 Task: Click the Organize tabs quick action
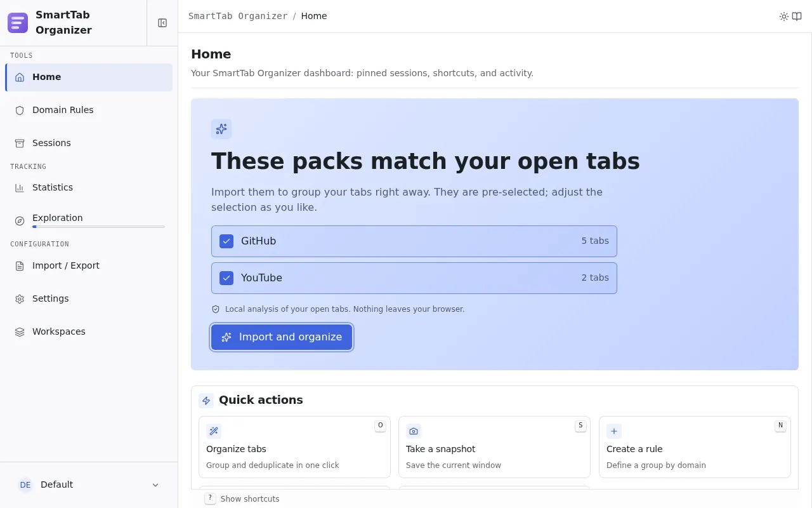click(x=294, y=447)
